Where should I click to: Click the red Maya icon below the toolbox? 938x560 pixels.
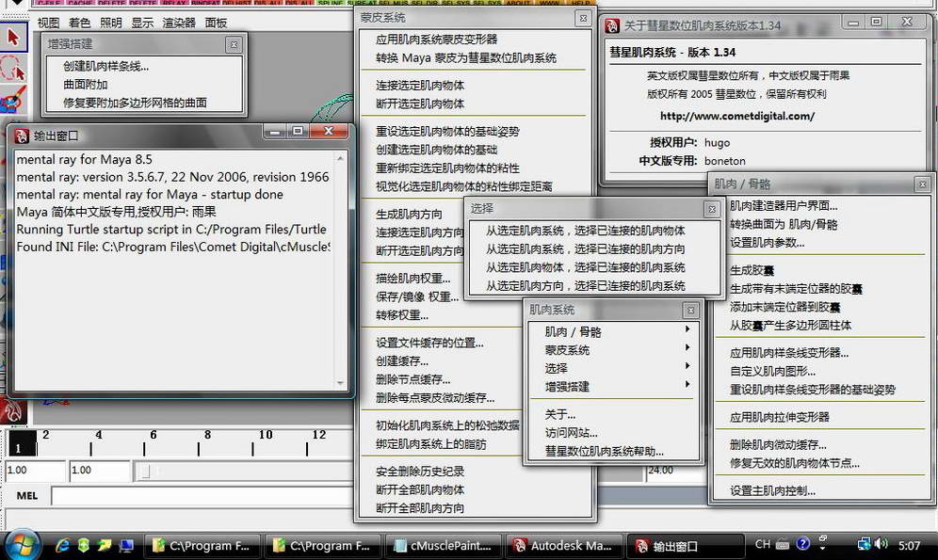[13, 412]
